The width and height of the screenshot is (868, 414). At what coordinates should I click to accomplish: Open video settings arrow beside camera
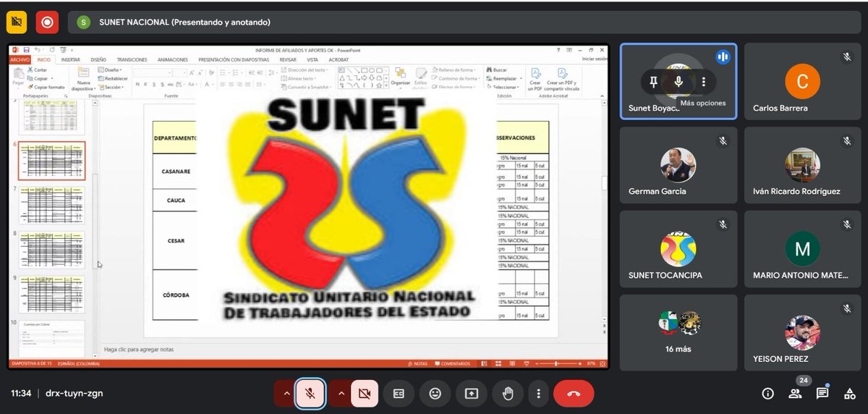coord(341,394)
